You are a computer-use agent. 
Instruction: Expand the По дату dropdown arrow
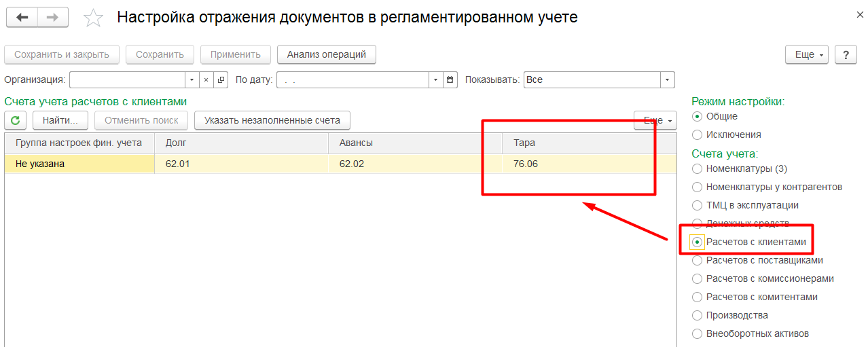pos(436,80)
